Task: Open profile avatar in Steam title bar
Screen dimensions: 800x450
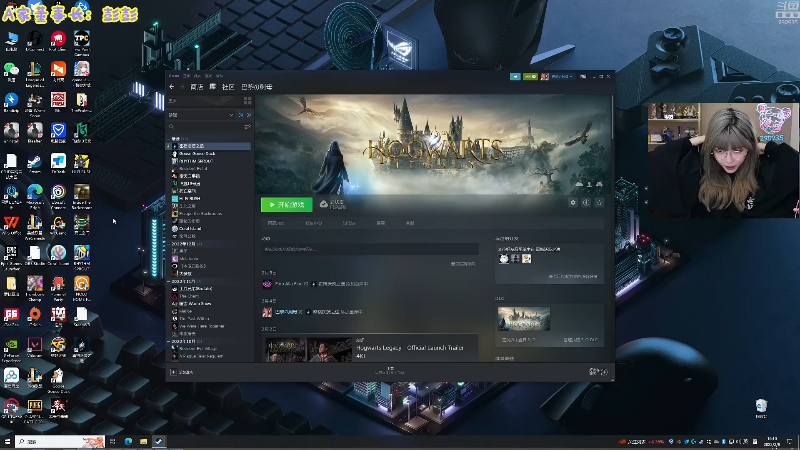Action: (544, 77)
